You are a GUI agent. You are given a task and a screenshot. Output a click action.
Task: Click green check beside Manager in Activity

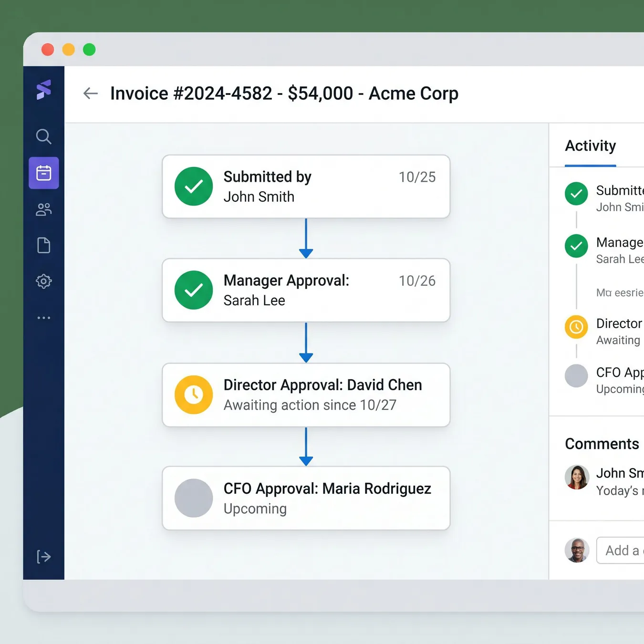click(576, 246)
